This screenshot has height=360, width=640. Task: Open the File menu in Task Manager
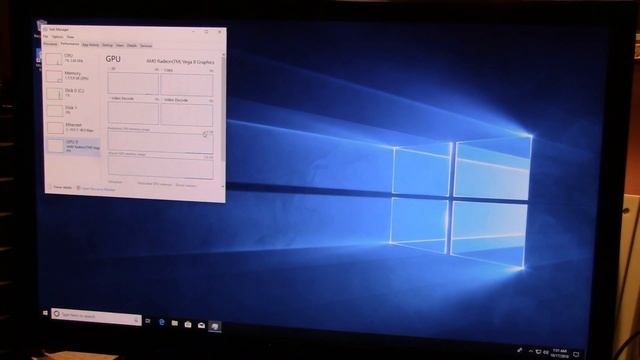(46, 36)
